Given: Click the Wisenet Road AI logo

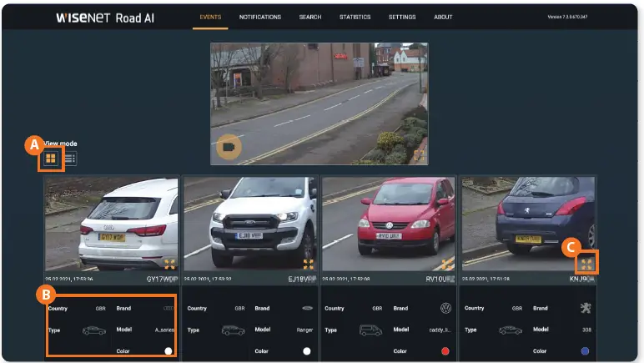Looking at the screenshot, I should (x=105, y=18).
